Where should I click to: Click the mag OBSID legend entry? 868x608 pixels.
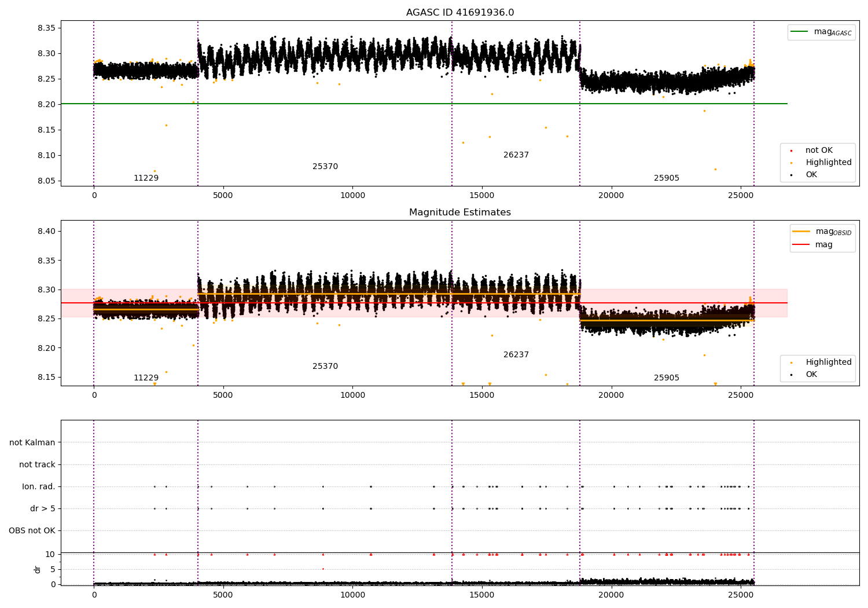(x=822, y=232)
